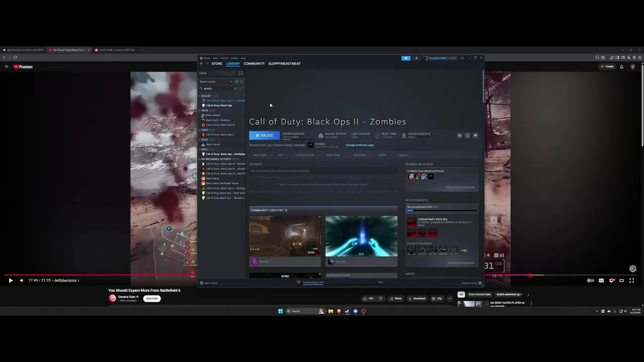Pause the game download
This screenshot has height=362, width=644.
click(264, 135)
